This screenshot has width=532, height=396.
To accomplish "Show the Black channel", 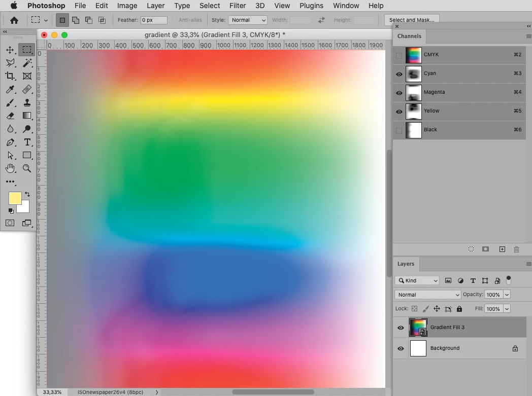I will pyautogui.click(x=399, y=130).
